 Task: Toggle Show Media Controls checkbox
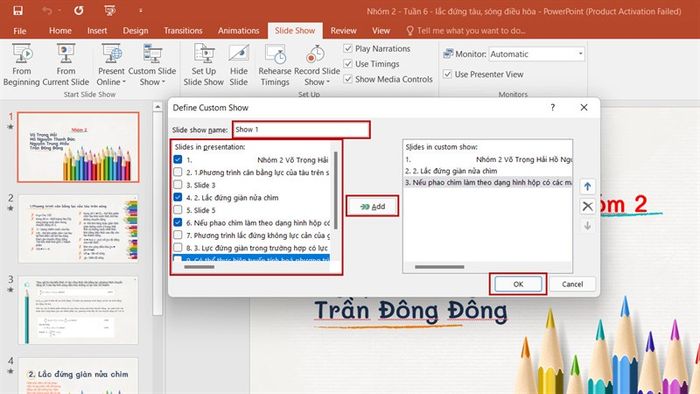[x=348, y=79]
